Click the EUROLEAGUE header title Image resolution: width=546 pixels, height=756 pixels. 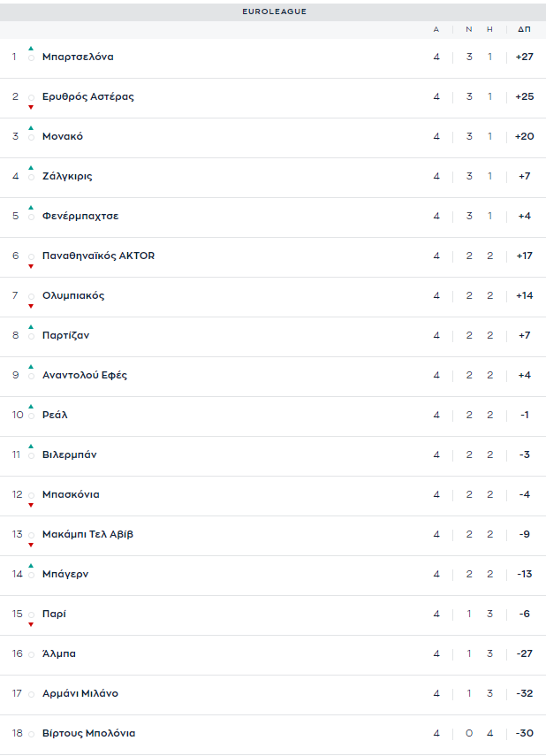[x=274, y=11]
